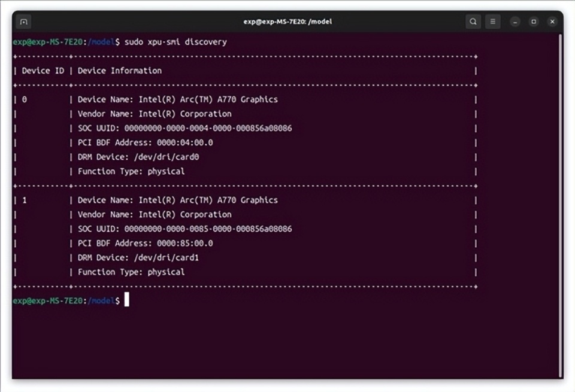The height and width of the screenshot is (392, 575).
Task: Click the typed command sudo xpu-smi discovery
Action: (x=175, y=42)
